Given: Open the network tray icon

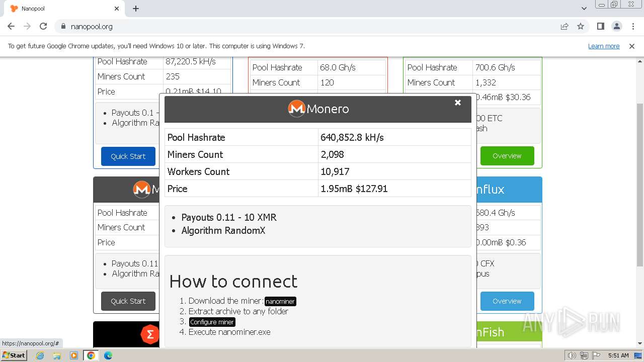Looking at the screenshot, I should [x=584, y=355].
